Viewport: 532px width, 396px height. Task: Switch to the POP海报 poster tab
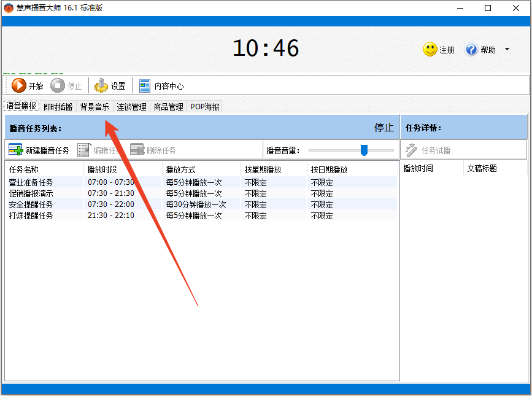[206, 106]
